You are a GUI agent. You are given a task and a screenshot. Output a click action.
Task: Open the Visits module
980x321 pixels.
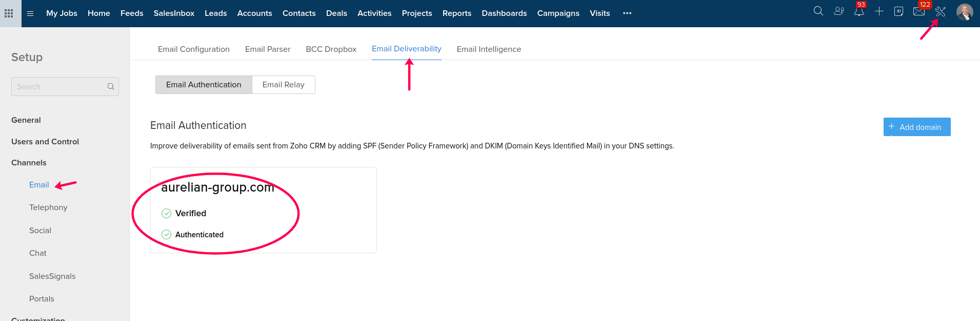600,13
